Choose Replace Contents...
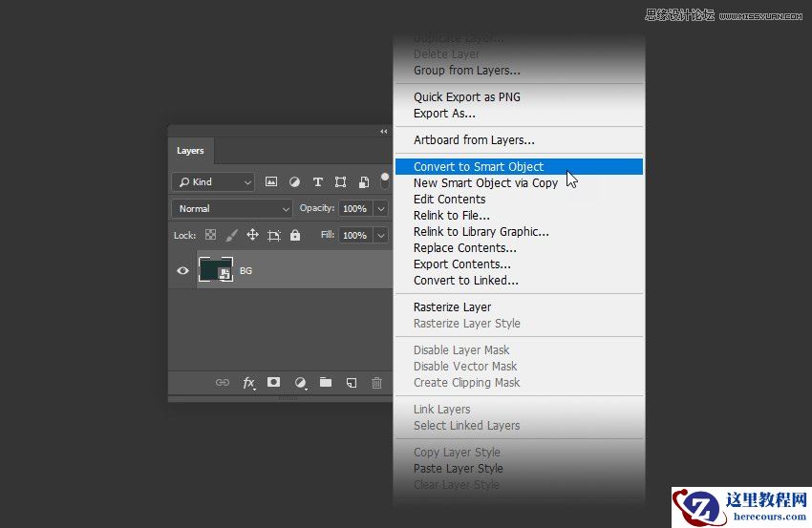Image resolution: width=812 pixels, height=528 pixels. (519, 248)
